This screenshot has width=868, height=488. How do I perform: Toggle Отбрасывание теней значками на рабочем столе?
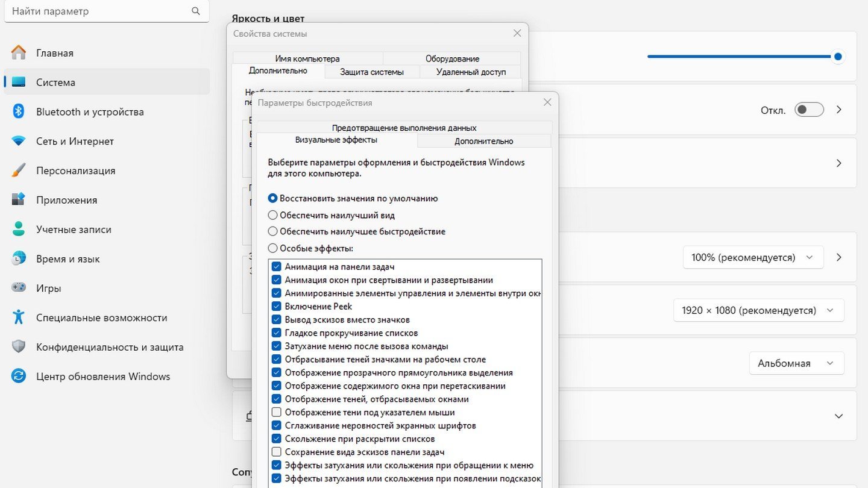tap(277, 360)
